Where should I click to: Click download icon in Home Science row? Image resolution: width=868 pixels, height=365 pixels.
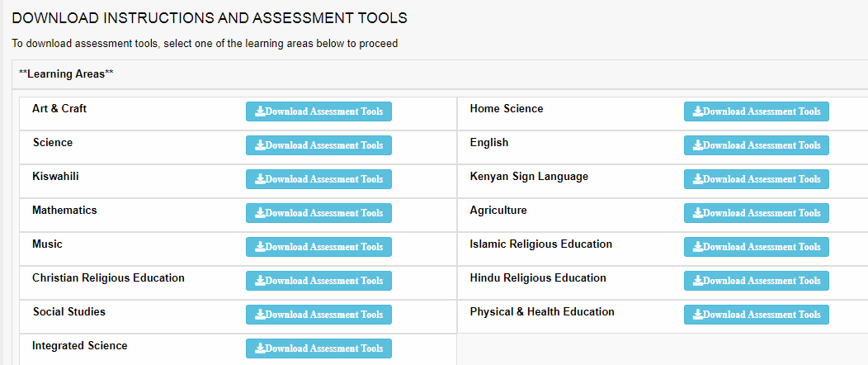pos(698,111)
